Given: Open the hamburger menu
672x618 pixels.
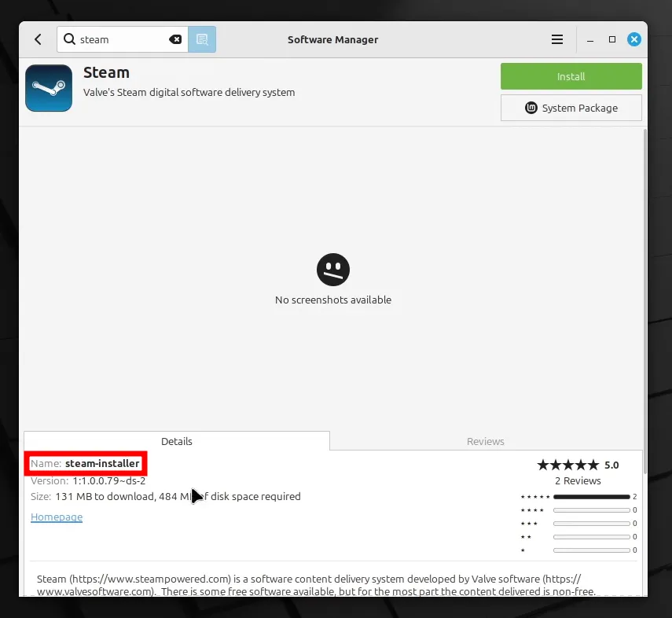Looking at the screenshot, I should pyautogui.click(x=557, y=39).
